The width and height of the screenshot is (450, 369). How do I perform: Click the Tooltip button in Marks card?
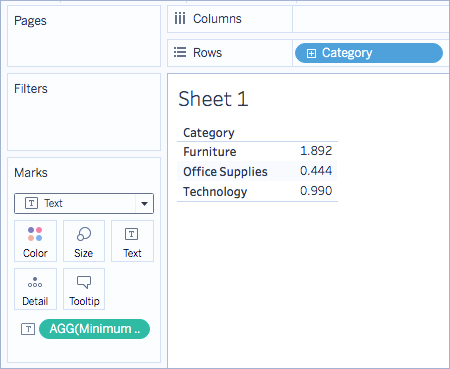point(84,289)
